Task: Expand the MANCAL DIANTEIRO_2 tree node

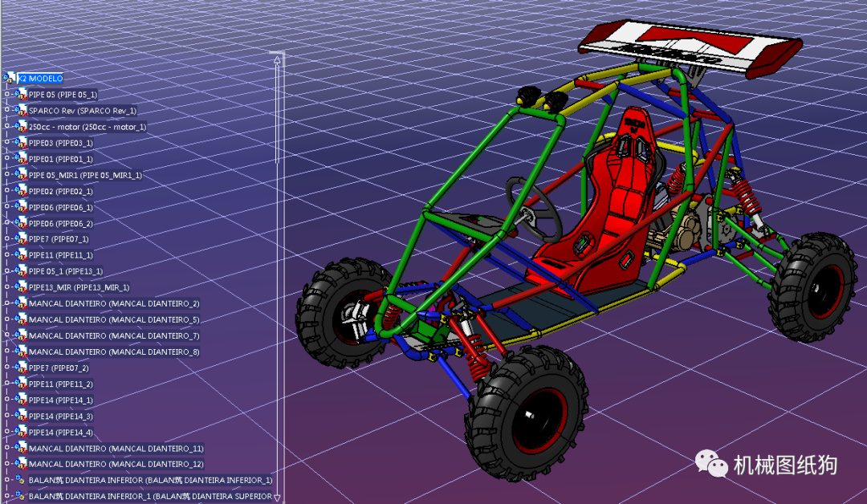Action: (6, 303)
